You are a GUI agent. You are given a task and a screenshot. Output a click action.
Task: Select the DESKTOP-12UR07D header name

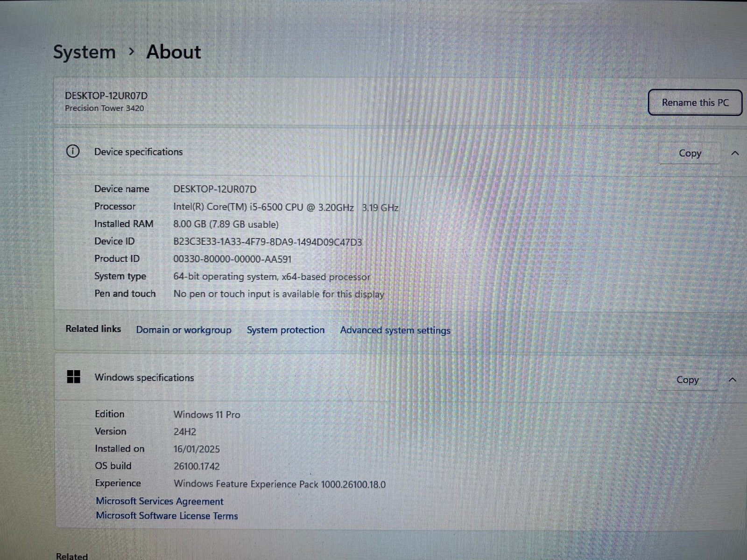[106, 96]
